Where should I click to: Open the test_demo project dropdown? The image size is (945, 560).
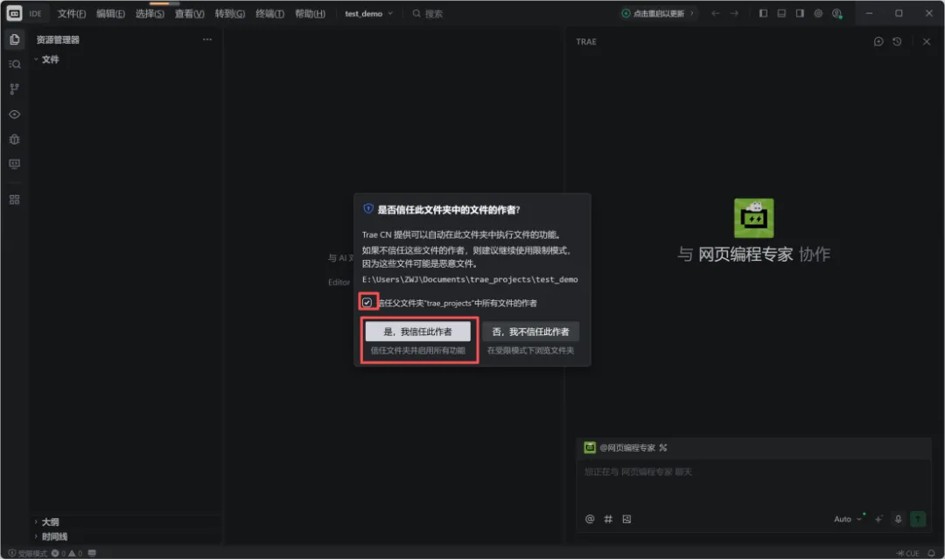click(369, 13)
